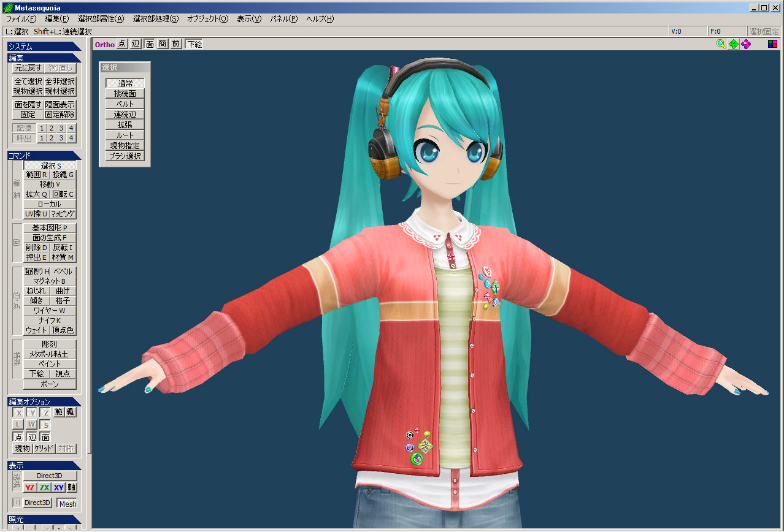Select the ZX top view button
This screenshot has height=532, width=784.
(44, 487)
